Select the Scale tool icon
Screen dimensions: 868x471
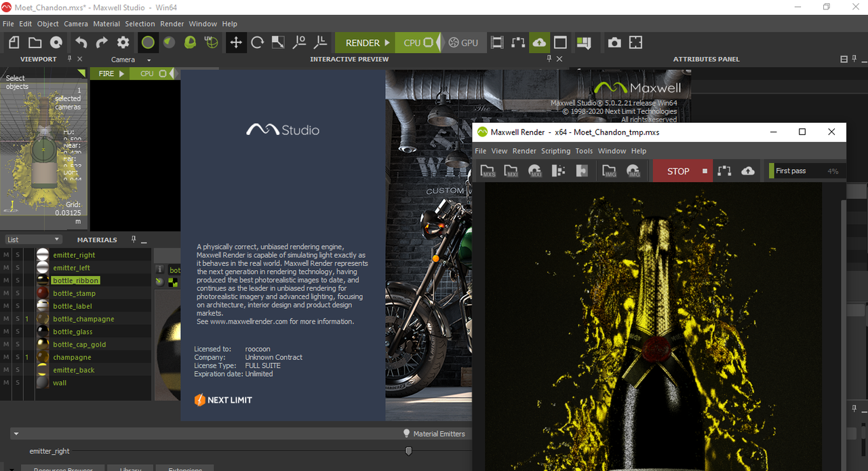pyautogui.click(x=278, y=43)
